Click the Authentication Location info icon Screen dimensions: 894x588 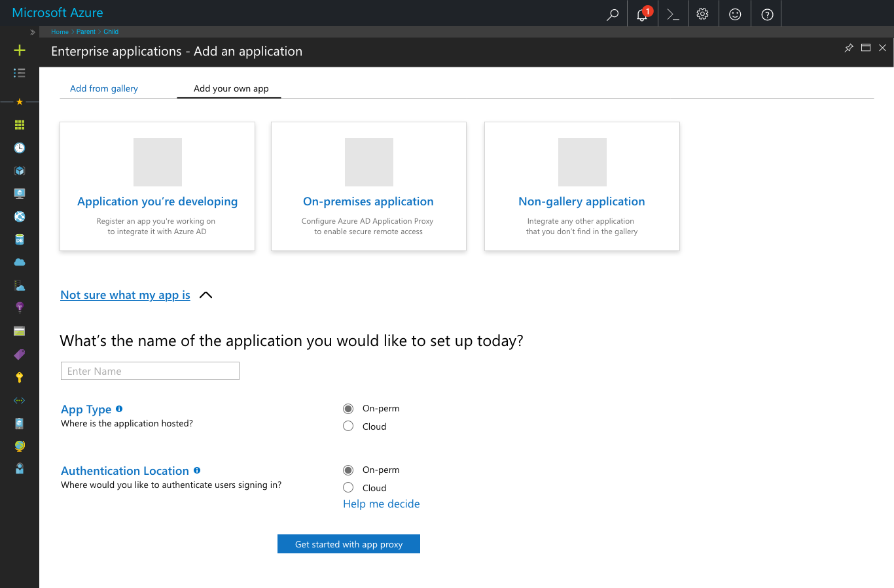197,470
